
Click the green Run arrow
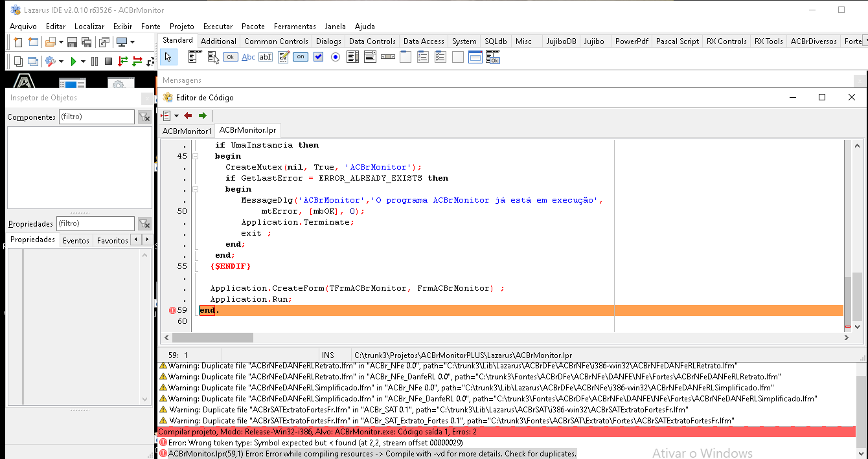tap(73, 62)
